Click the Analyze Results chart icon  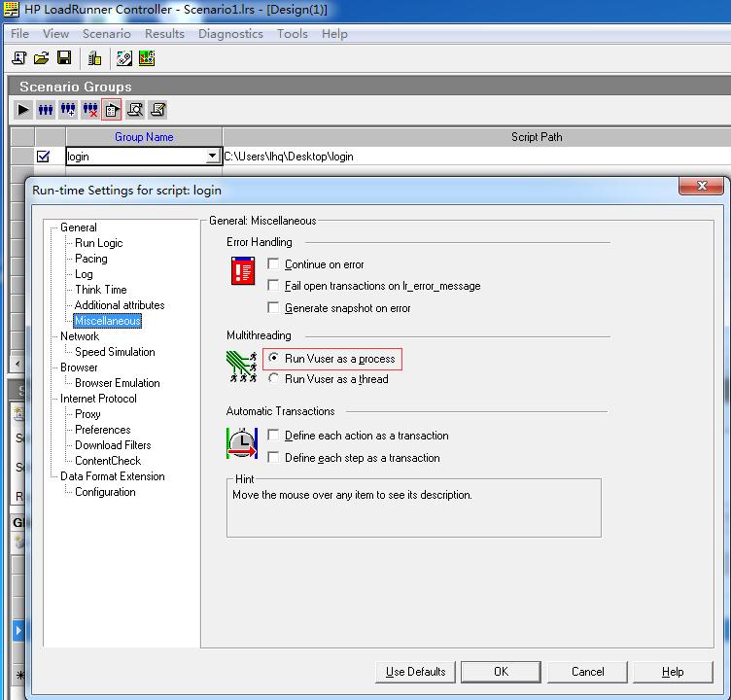(x=147, y=58)
